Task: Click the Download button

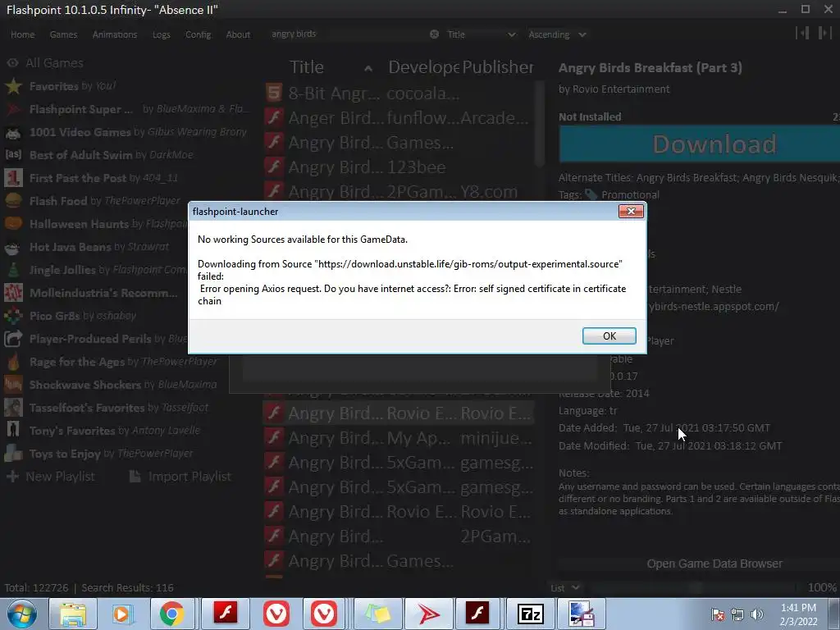Action: [700, 144]
